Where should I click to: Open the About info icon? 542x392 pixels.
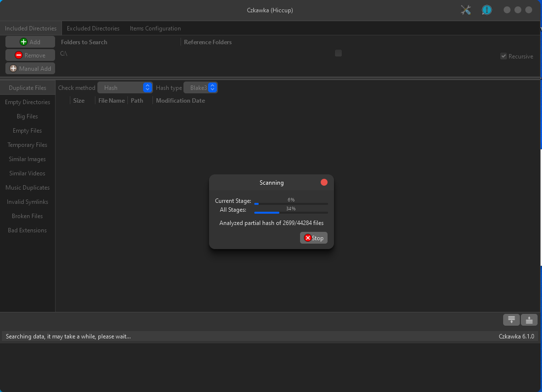point(486,9)
